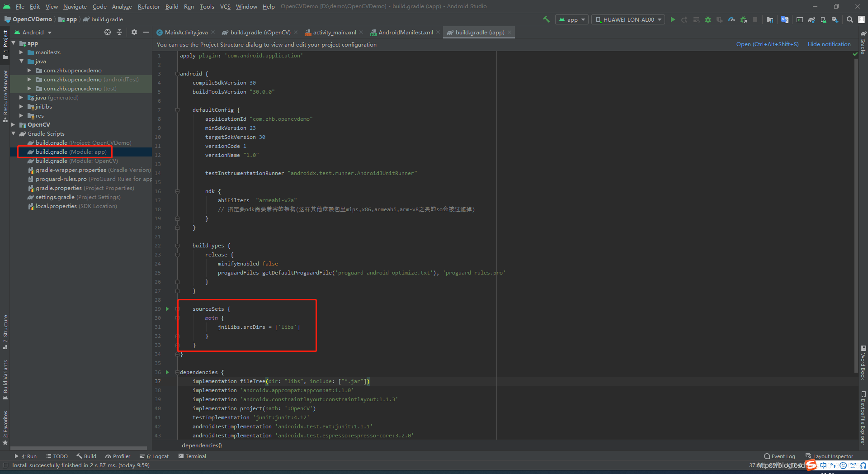
Task: Collapse the app module tree node
Action: 14,43
